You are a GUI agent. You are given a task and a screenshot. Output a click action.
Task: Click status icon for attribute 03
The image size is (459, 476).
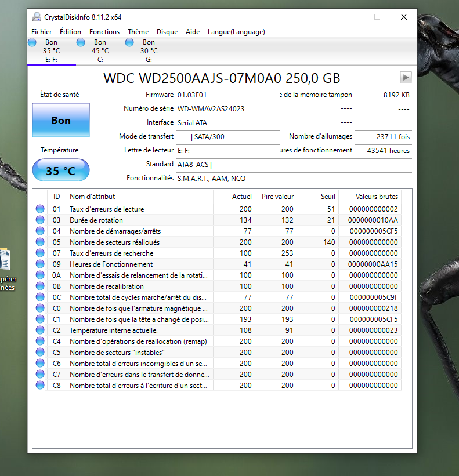[40, 220]
